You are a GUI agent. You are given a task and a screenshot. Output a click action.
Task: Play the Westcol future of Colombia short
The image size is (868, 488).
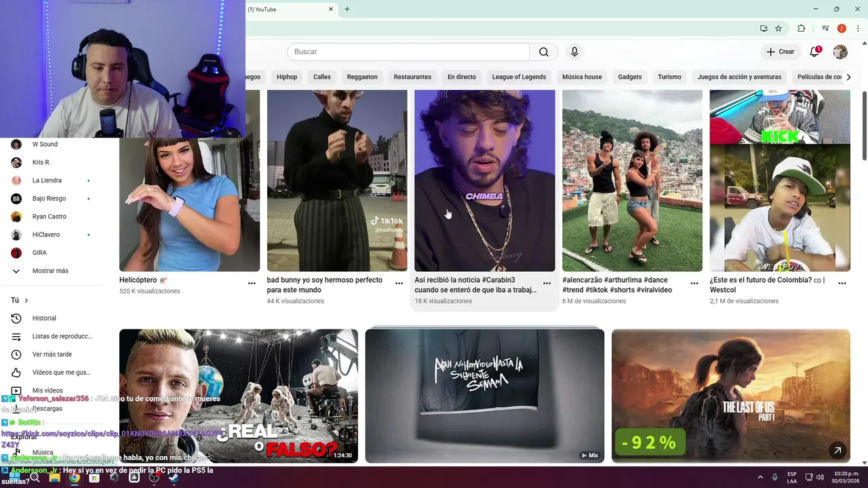coord(780,181)
